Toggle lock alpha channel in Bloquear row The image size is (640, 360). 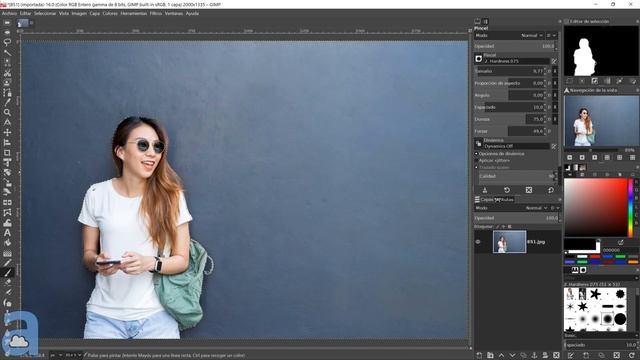pyautogui.click(x=509, y=227)
